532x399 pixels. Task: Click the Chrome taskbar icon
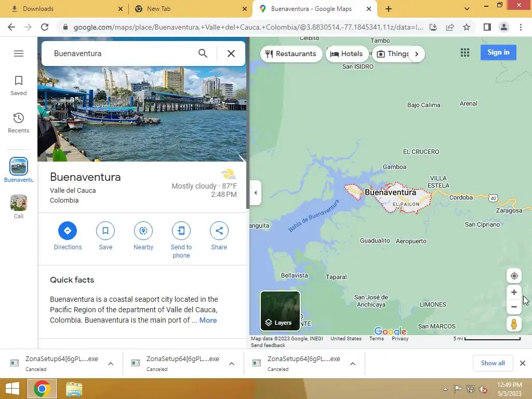click(42, 389)
